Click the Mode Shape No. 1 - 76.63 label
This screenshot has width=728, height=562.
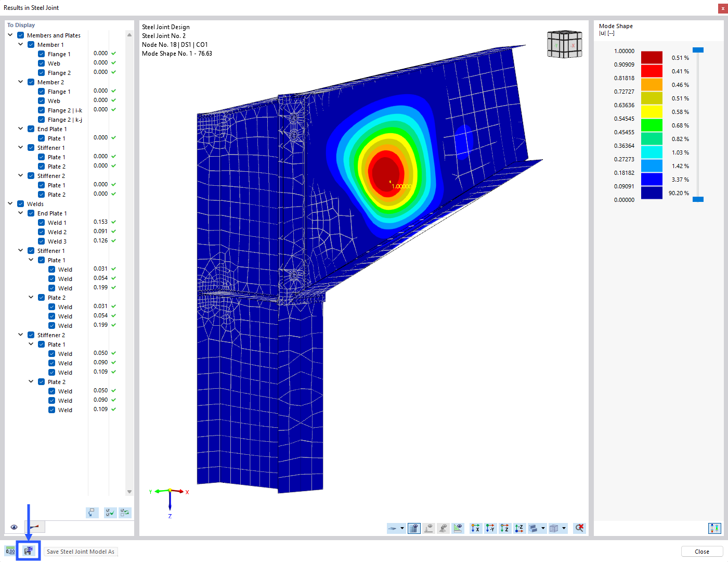tap(177, 54)
